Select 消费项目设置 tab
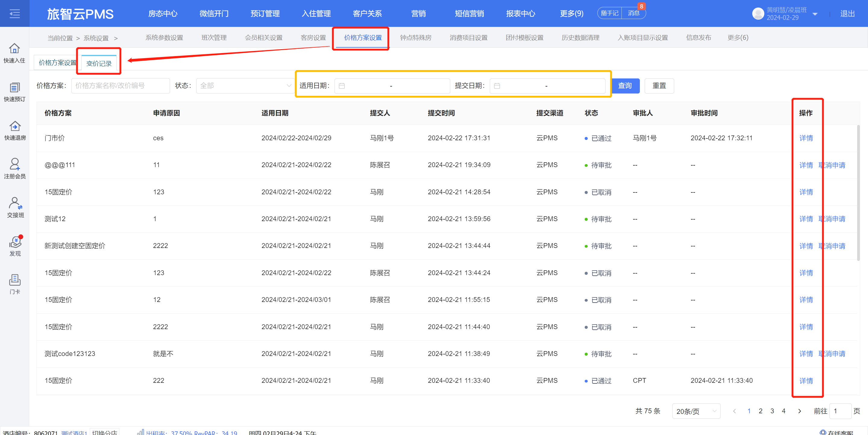868x435 pixels. [x=468, y=38]
